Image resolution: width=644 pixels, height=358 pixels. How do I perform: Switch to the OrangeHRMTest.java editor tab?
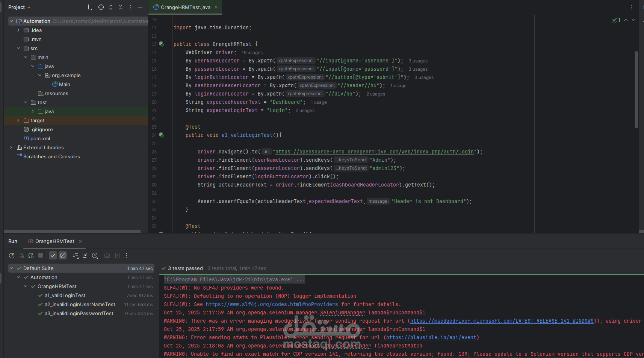185,7
